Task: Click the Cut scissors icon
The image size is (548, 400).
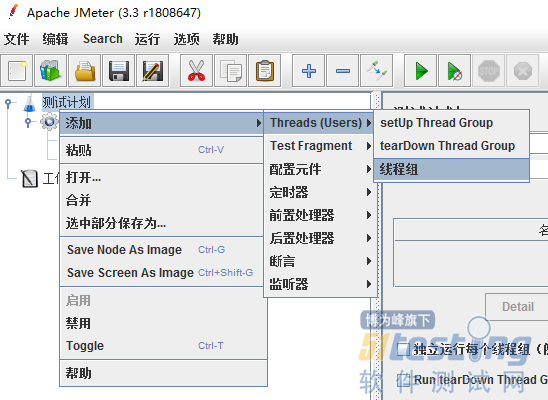Action: (x=196, y=71)
